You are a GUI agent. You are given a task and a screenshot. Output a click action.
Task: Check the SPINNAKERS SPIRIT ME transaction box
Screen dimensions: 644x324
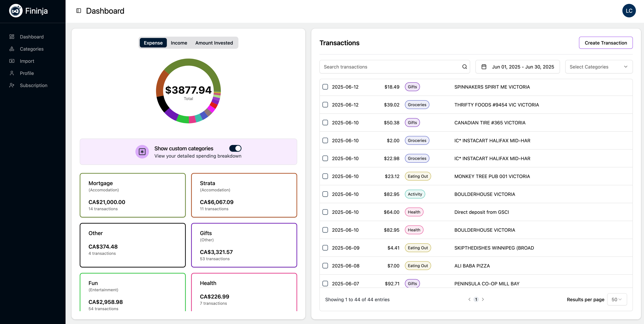point(325,87)
